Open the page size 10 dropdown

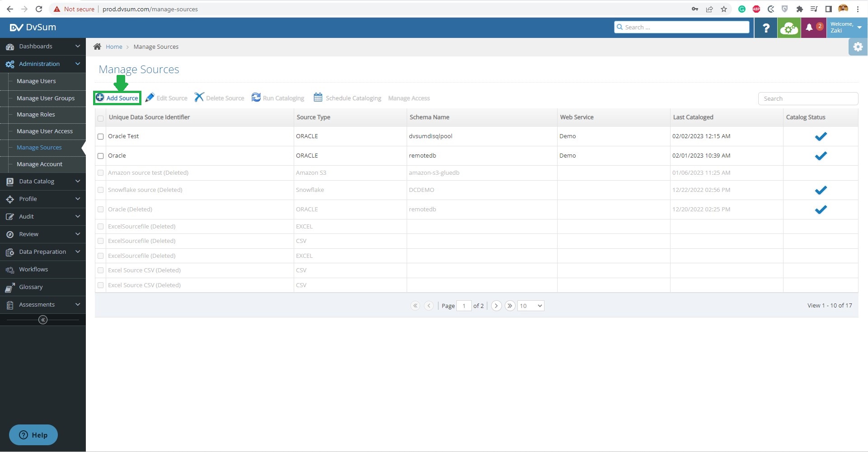click(530, 306)
